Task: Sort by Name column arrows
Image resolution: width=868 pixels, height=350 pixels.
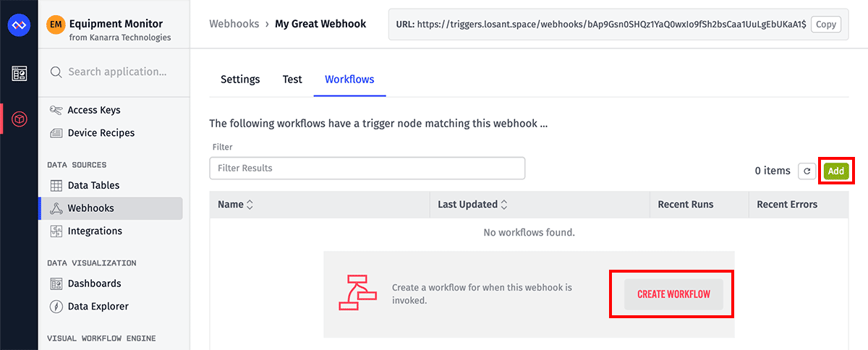Action: pos(250,205)
